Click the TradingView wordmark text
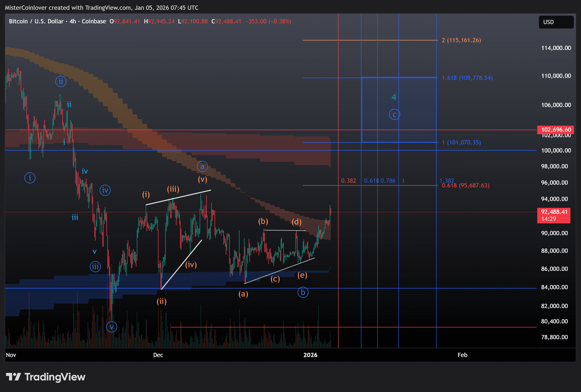The width and height of the screenshot is (581, 392). click(x=55, y=377)
